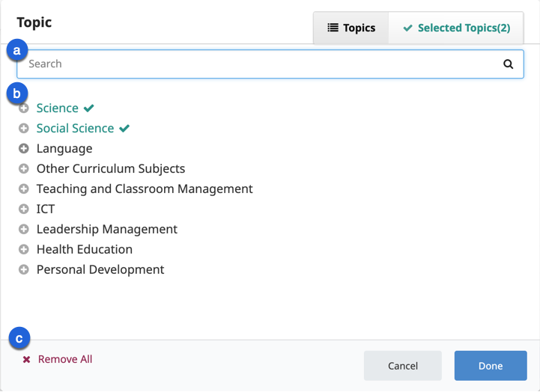This screenshot has width=540, height=392.
Task: Switch to the Topics tab
Action: [x=351, y=28]
